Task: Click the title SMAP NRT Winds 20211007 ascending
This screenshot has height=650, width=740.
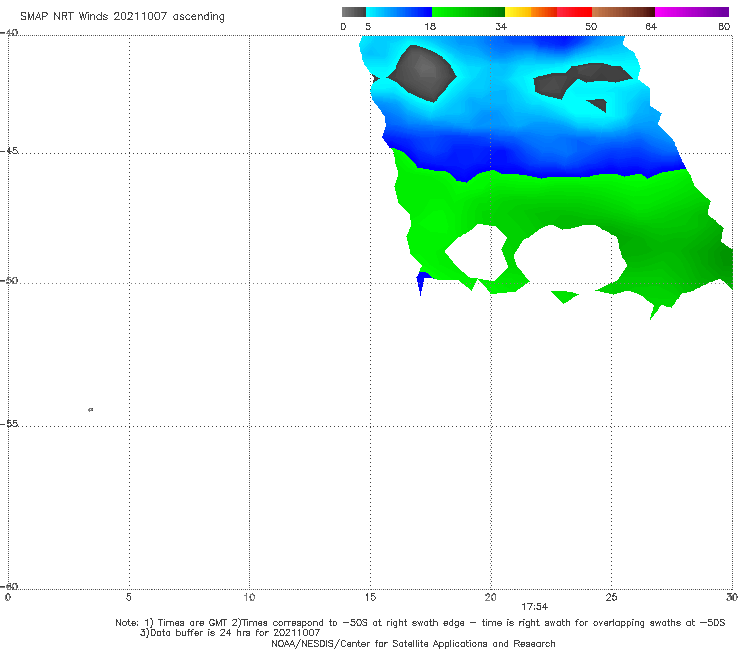Action: 122,17
